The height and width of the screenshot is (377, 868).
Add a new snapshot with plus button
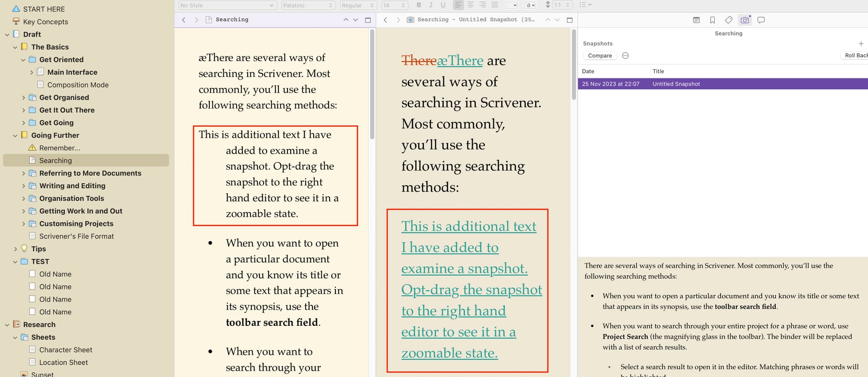tap(861, 44)
